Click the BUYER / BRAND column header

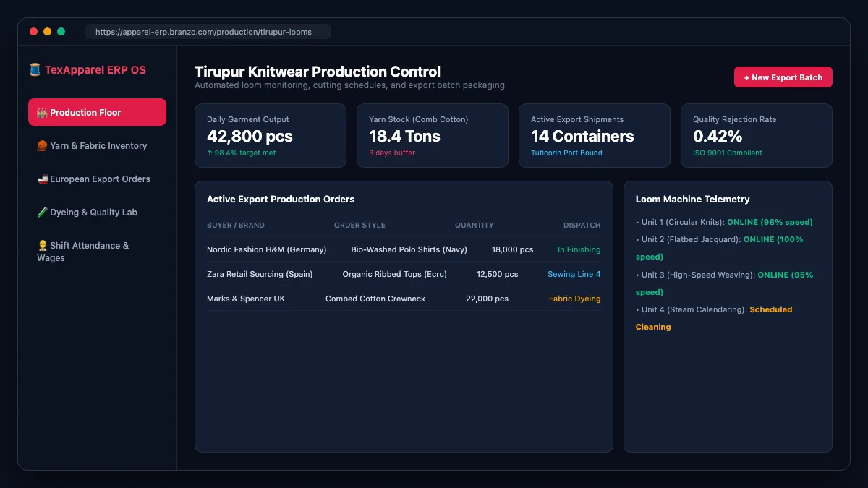[x=236, y=226]
